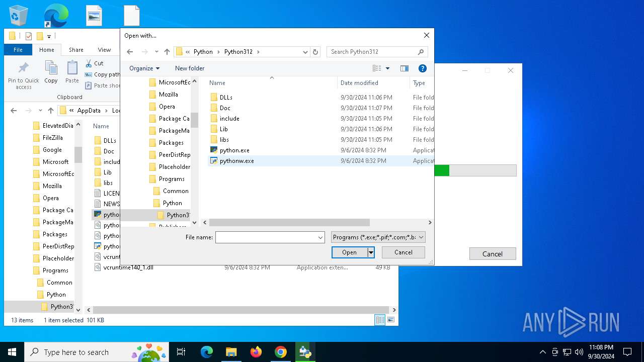Switch to the Home tab in Explorer
The height and width of the screenshot is (362, 644).
tap(47, 50)
